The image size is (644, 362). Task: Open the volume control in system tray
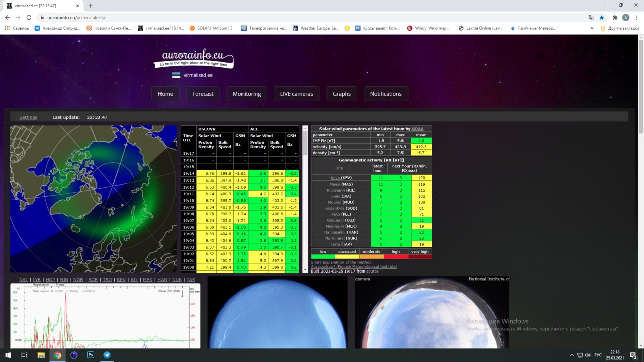(588, 355)
